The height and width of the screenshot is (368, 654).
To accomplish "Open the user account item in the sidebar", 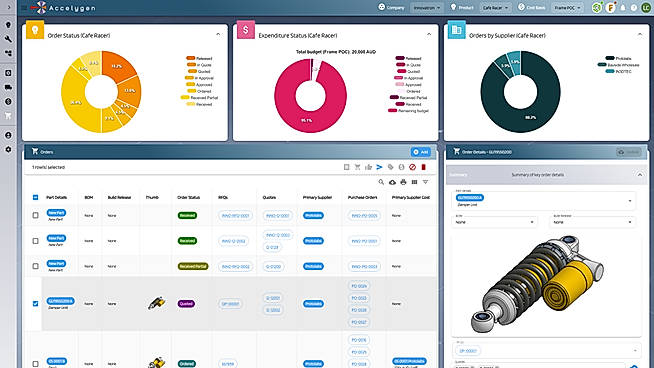I will (8, 135).
